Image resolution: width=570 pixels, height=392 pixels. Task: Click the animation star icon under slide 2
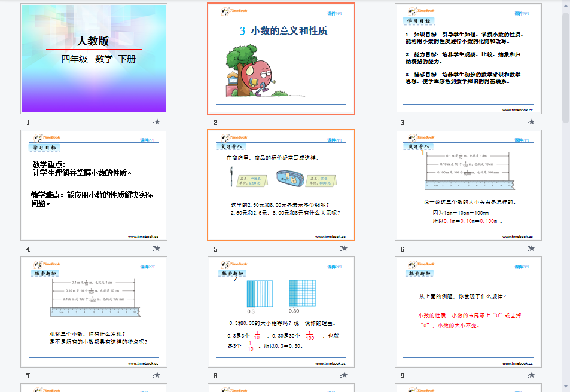click(343, 122)
